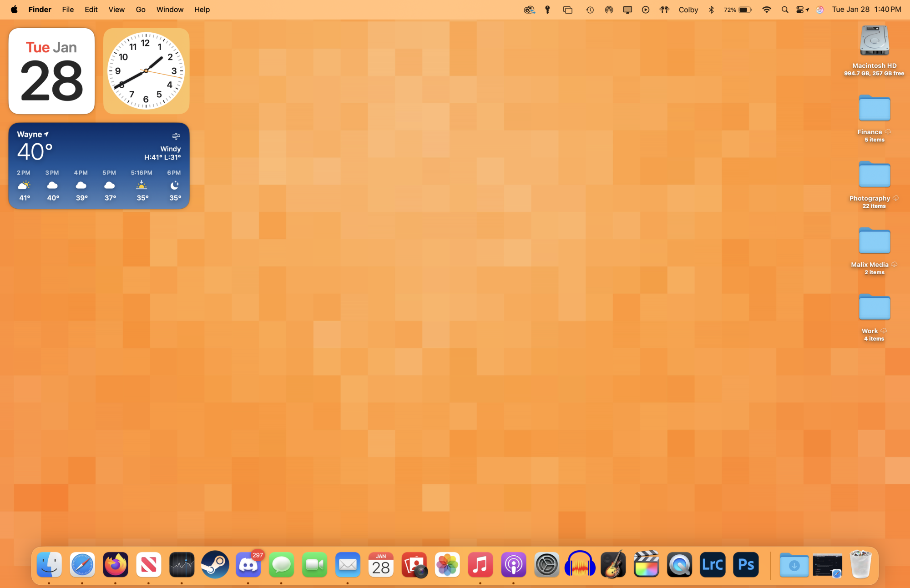Launch Photoshop from the Dock
The width and height of the screenshot is (910, 588).
745,565
